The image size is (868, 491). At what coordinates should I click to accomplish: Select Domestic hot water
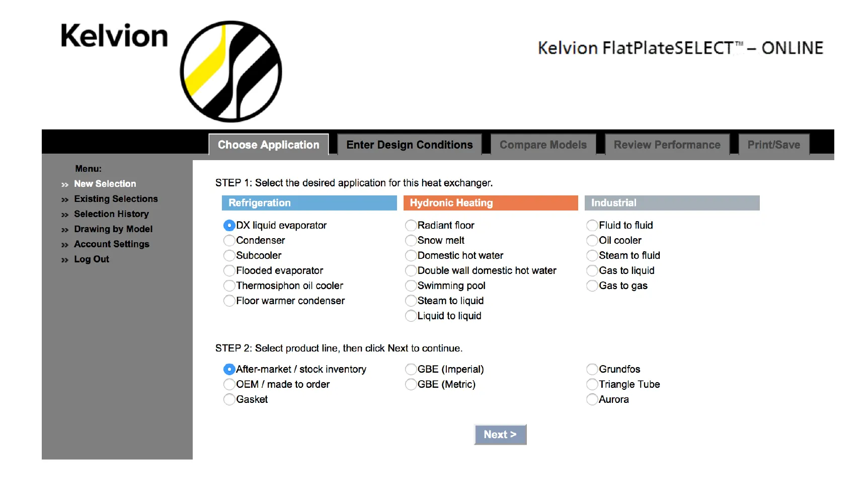(x=411, y=255)
